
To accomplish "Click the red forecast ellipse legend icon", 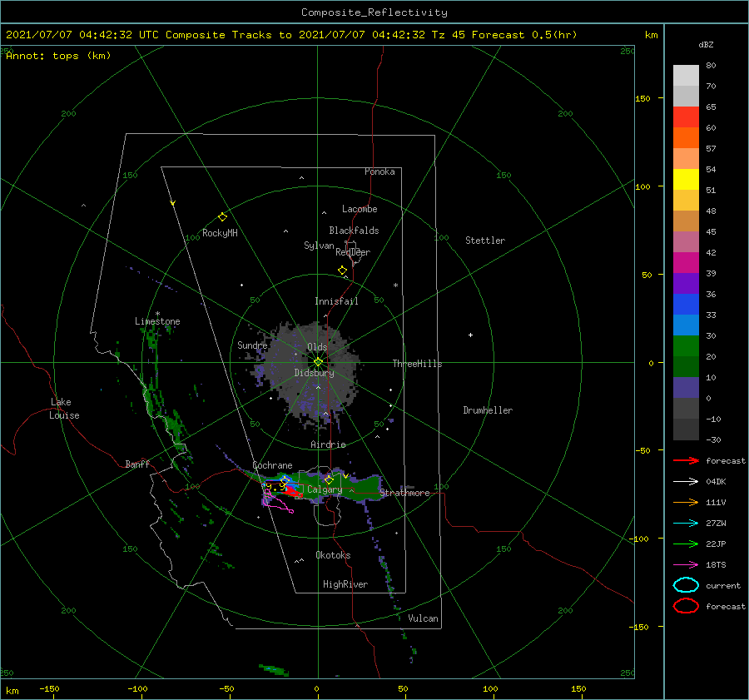I will click(686, 606).
